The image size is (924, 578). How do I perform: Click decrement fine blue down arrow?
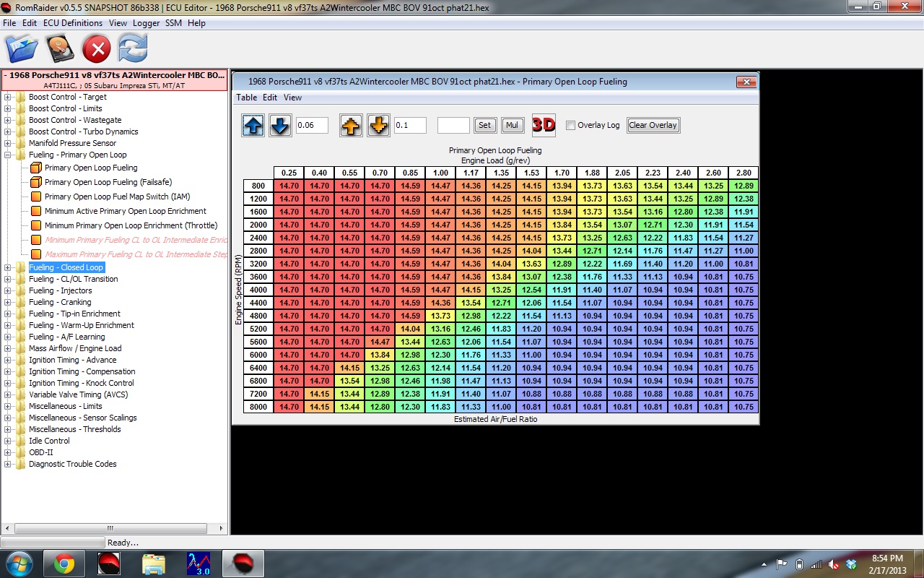tap(280, 125)
